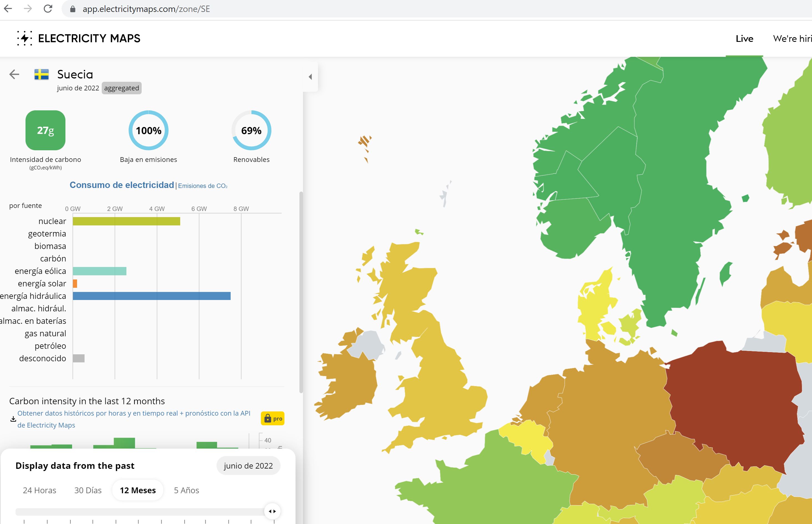
Task: Click the Swedish flag icon
Action: pyautogui.click(x=42, y=74)
